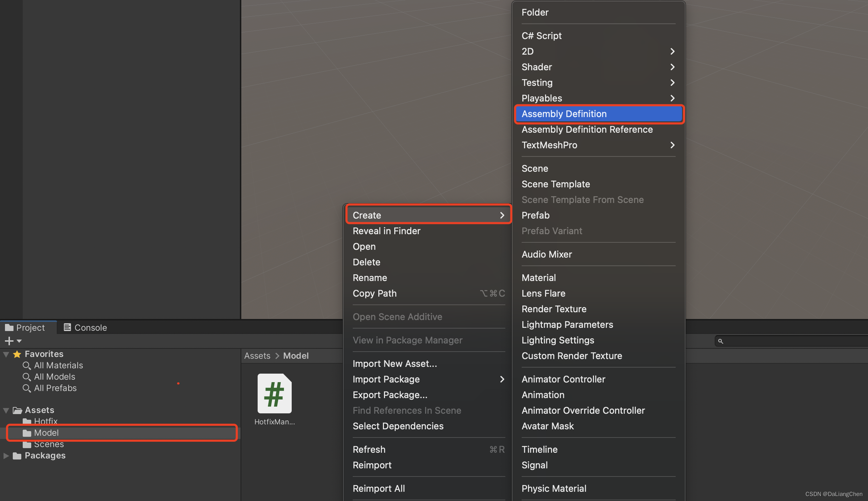The height and width of the screenshot is (501, 868).
Task: Click the Project tab folder icon
Action: 9,327
